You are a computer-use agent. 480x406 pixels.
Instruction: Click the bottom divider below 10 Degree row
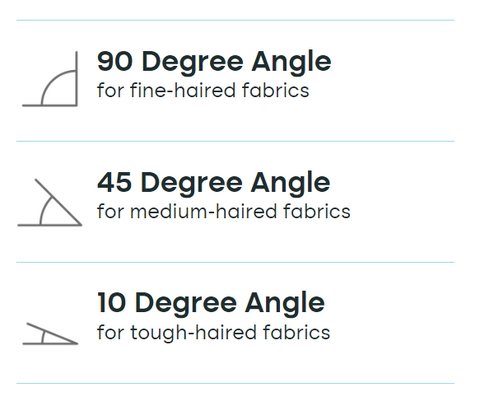click(x=235, y=383)
